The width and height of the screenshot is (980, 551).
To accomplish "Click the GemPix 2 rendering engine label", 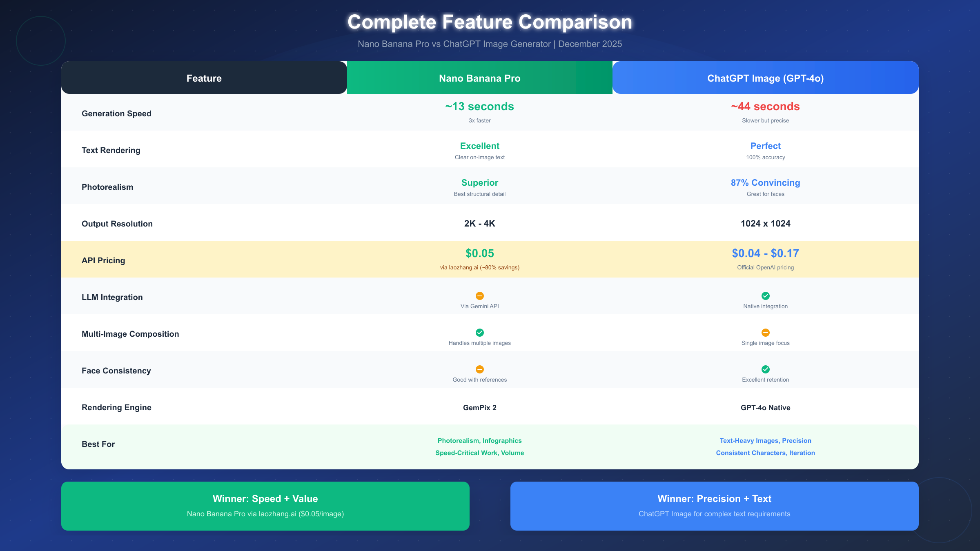I will (480, 407).
